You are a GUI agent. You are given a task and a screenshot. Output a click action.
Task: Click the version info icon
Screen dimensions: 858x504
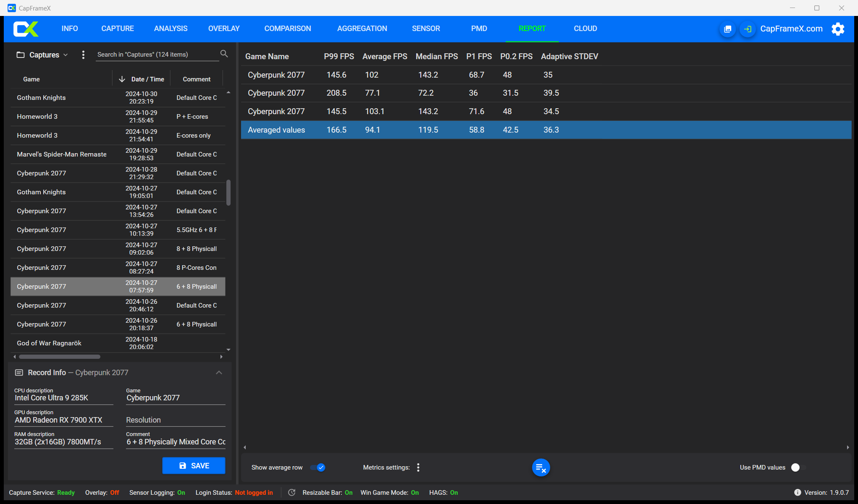tap(798, 493)
